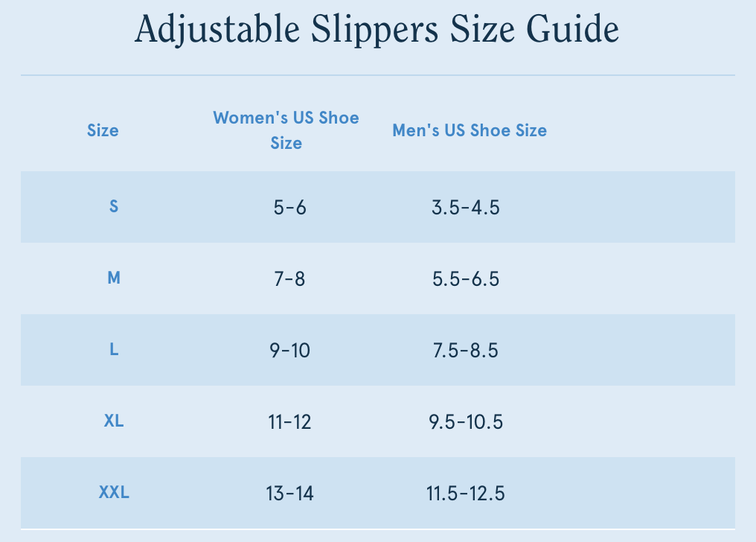Click women's size 5-6 cell
This screenshot has height=542, width=756.
coord(289,207)
